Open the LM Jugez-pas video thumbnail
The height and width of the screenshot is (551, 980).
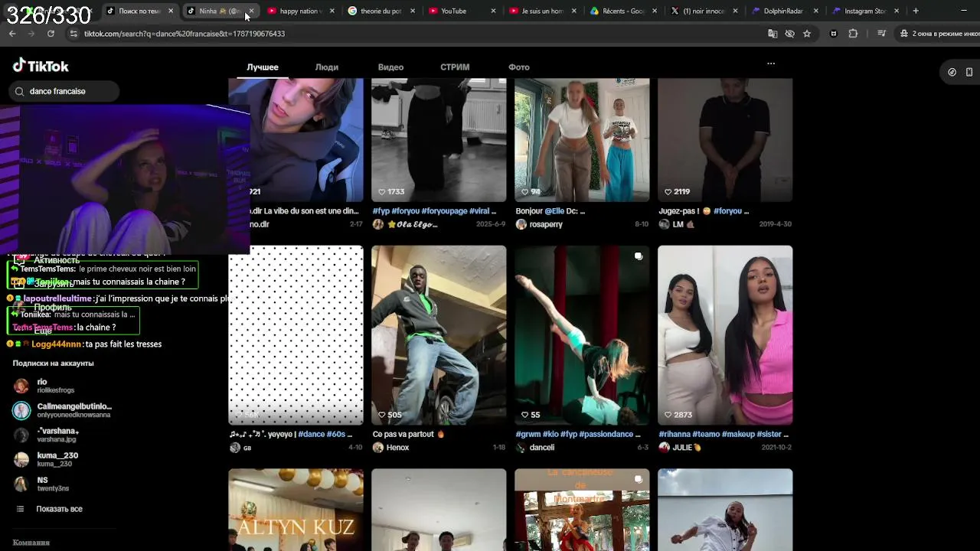pos(725,139)
